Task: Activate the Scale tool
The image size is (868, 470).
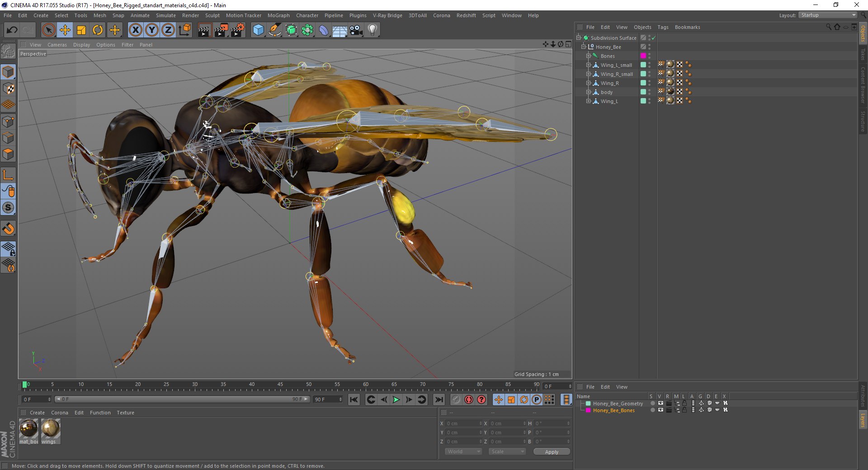Action: click(x=81, y=30)
